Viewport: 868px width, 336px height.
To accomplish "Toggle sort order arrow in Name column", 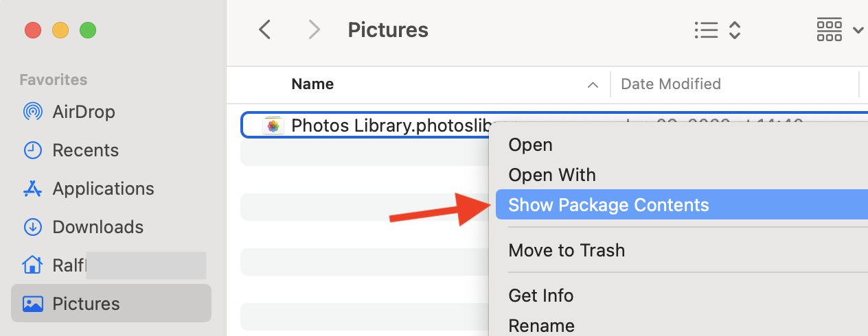I will [592, 84].
